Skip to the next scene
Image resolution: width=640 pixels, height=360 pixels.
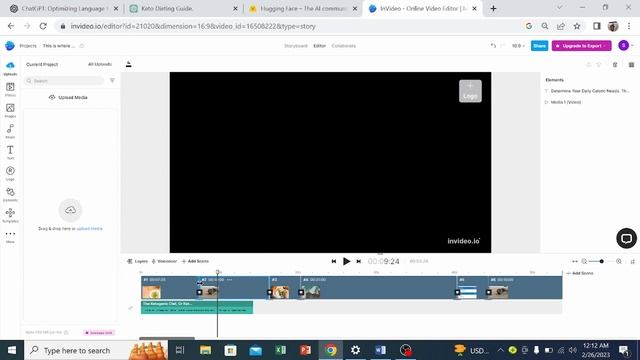358,261
